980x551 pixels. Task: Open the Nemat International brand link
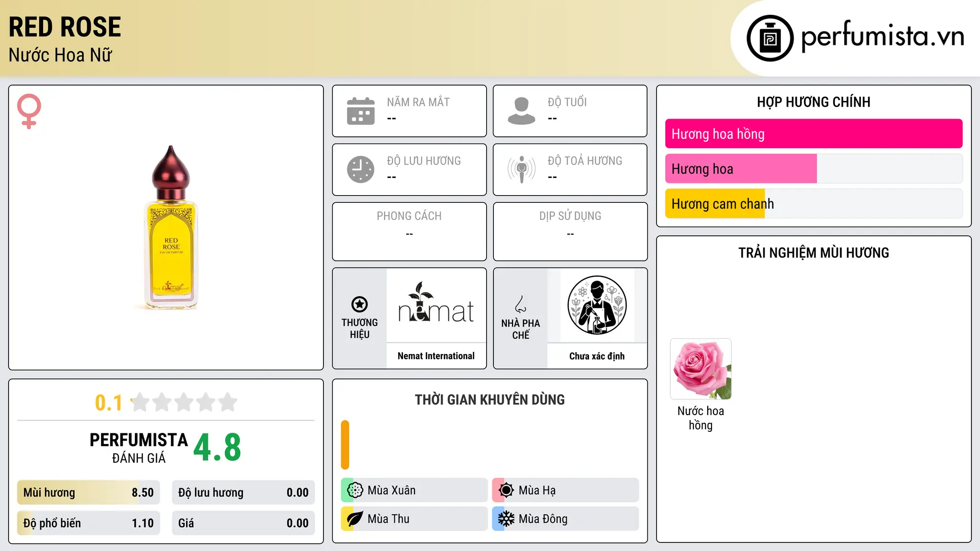[x=436, y=356]
